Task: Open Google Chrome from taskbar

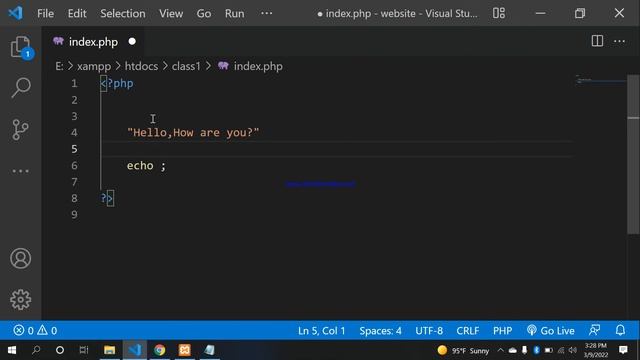Action: (x=160, y=350)
